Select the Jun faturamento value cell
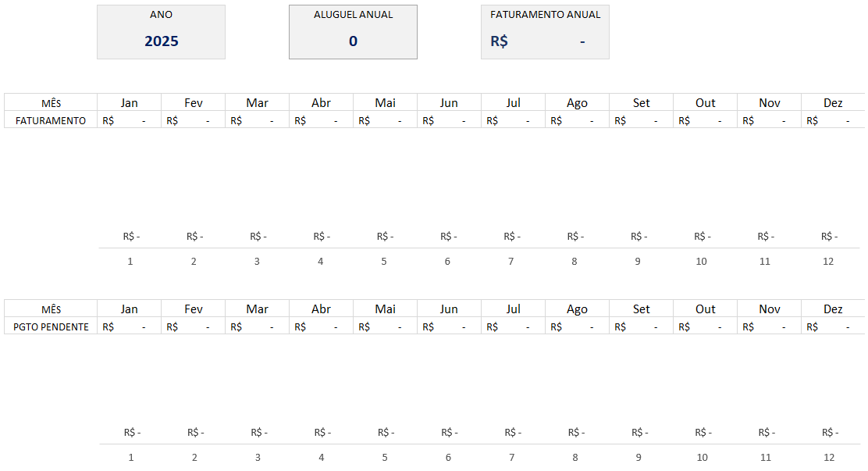The image size is (868, 471). click(x=449, y=120)
